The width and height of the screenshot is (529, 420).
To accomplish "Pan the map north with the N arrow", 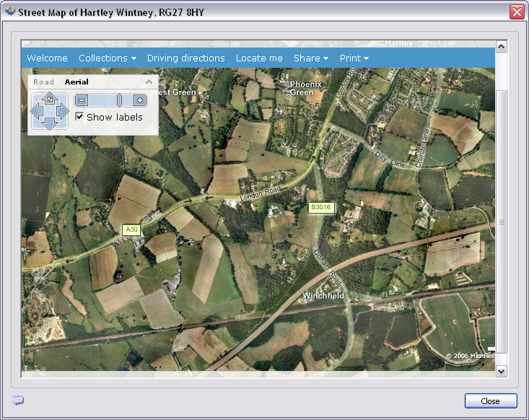I will click(50, 99).
